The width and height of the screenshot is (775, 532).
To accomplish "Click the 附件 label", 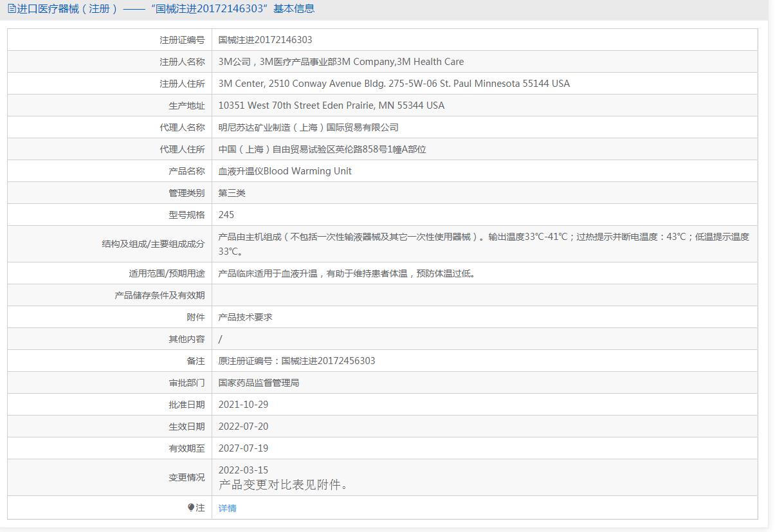I will coord(196,317).
